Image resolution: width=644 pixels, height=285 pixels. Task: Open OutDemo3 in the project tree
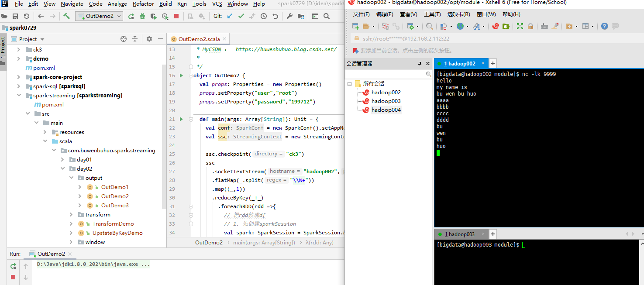click(x=115, y=206)
